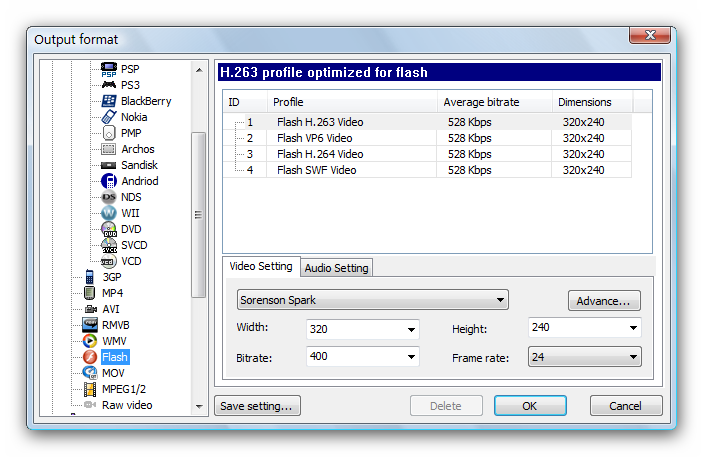The height and width of the screenshot is (457, 704).
Task: Select the AVI camera icon
Action: coord(91,309)
